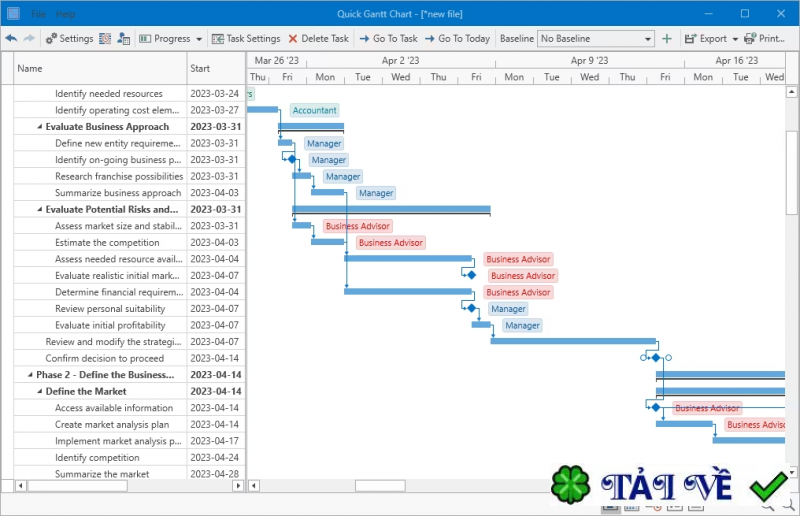Open the Export dropdown arrow
The width and height of the screenshot is (800, 516).
point(735,39)
